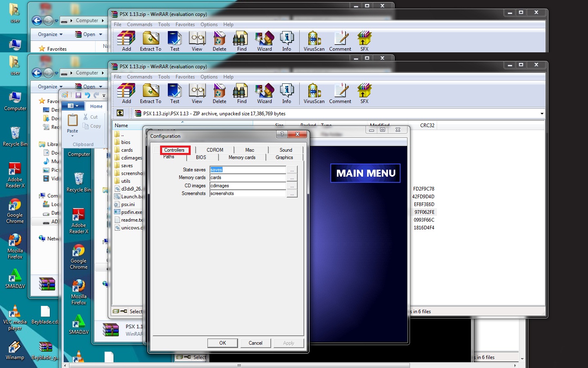Viewport: 588px width, 368px height.
Task: Click Delete in the WinRAR window listing files
Action: coord(219,93)
